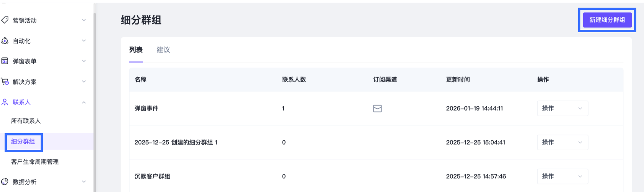Open 操作 dropdown for 弹窗事件 row

(562, 109)
